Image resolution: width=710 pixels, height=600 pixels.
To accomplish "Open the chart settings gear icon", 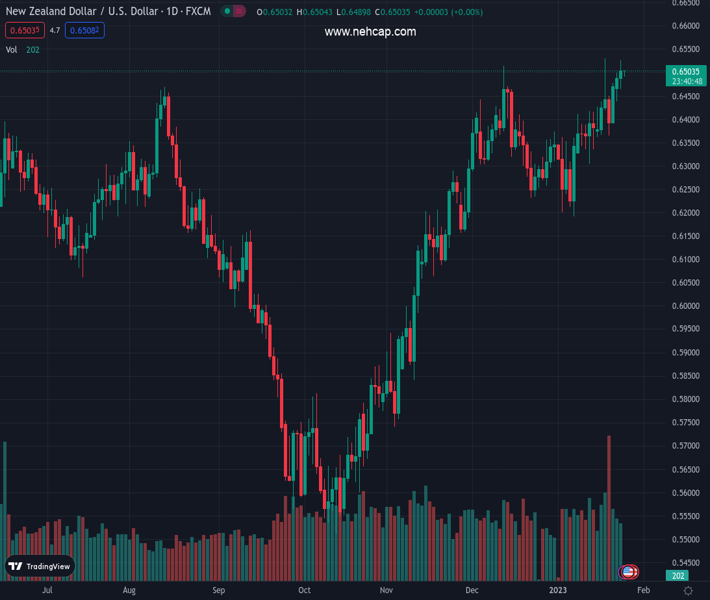I will (688, 591).
